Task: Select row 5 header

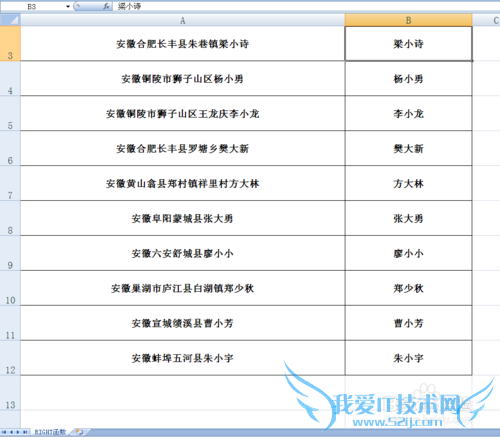Action: click(x=10, y=114)
